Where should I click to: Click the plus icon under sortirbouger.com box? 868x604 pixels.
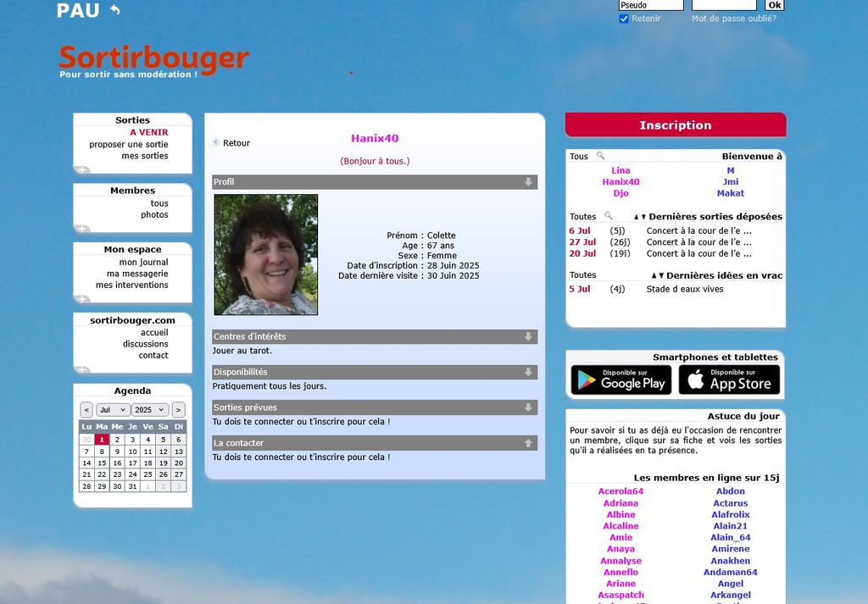82,369
